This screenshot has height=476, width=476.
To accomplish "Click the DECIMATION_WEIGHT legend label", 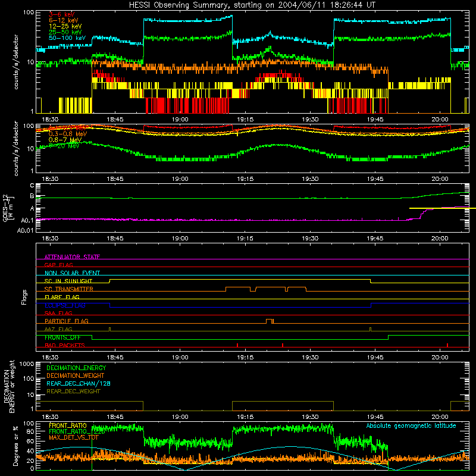I will pyautogui.click(x=76, y=375).
